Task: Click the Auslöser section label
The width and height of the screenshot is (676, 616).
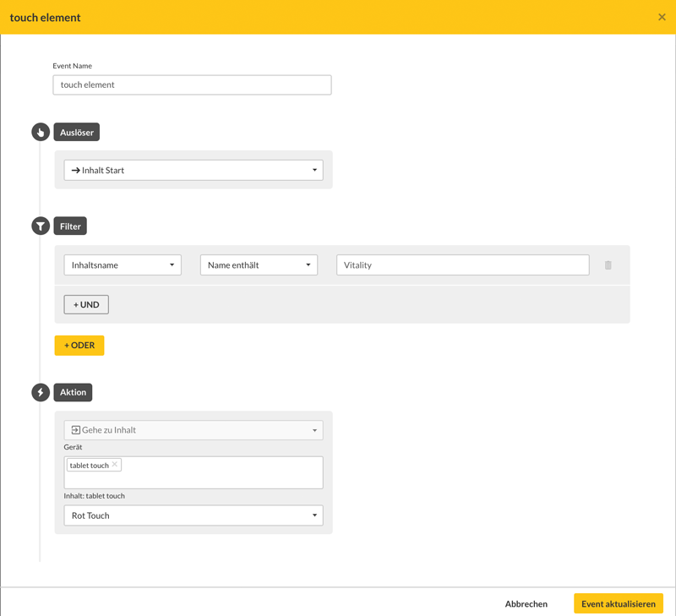Action: pos(76,132)
